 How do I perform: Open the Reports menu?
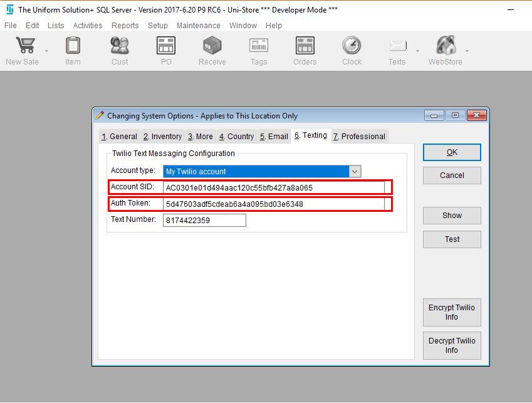pyautogui.click(x=125, y=26)
